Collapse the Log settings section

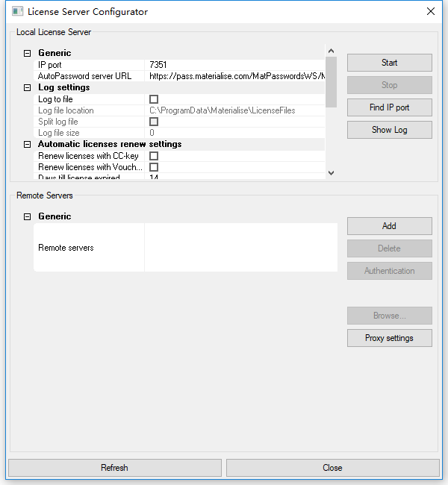(x=27, y=88)
